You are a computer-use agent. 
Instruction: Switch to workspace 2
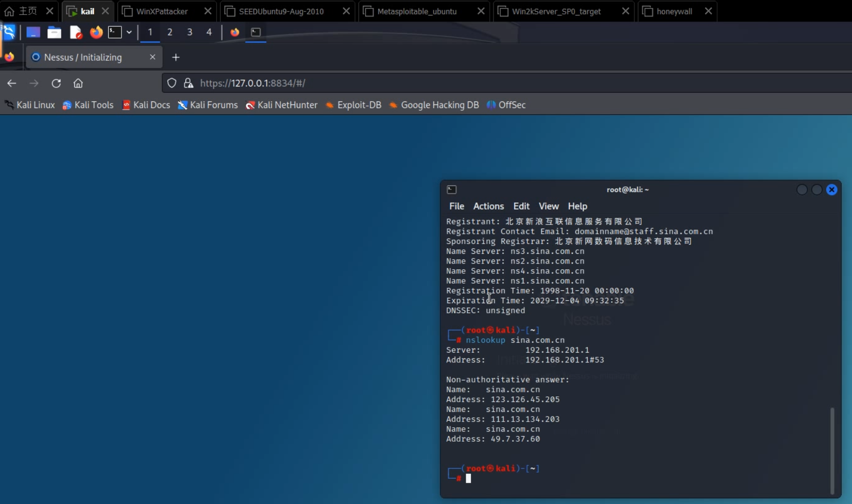(x=169, y=32)
